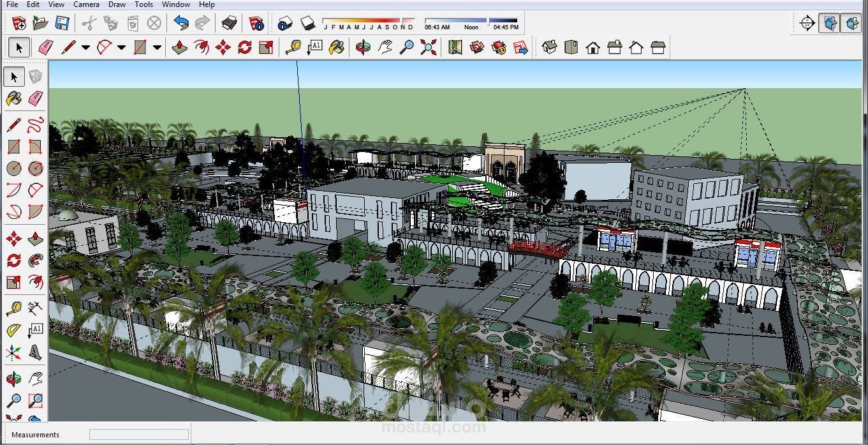
Task: Switch to the Iso standard view
Action: pos(550,47)
